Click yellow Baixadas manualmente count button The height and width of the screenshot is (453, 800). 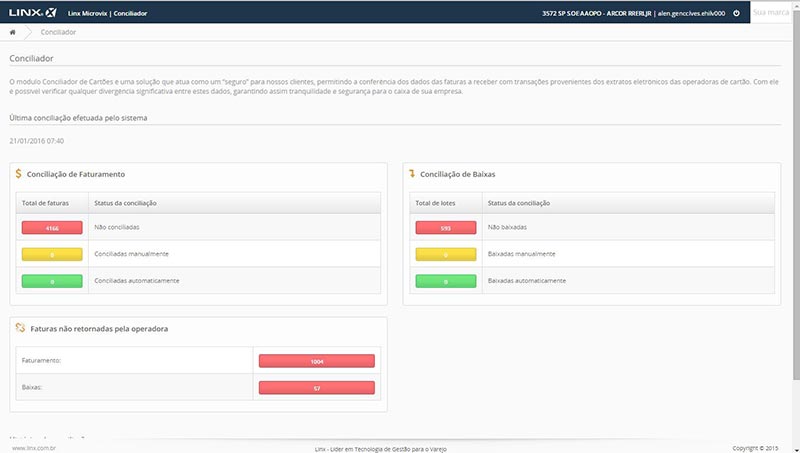(x=445, y=254)
